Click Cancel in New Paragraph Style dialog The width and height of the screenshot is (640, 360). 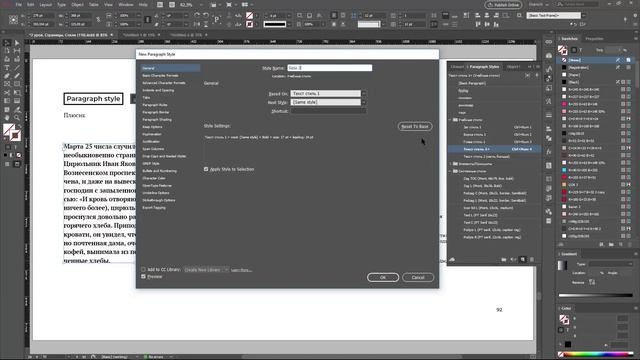(418, 277)
